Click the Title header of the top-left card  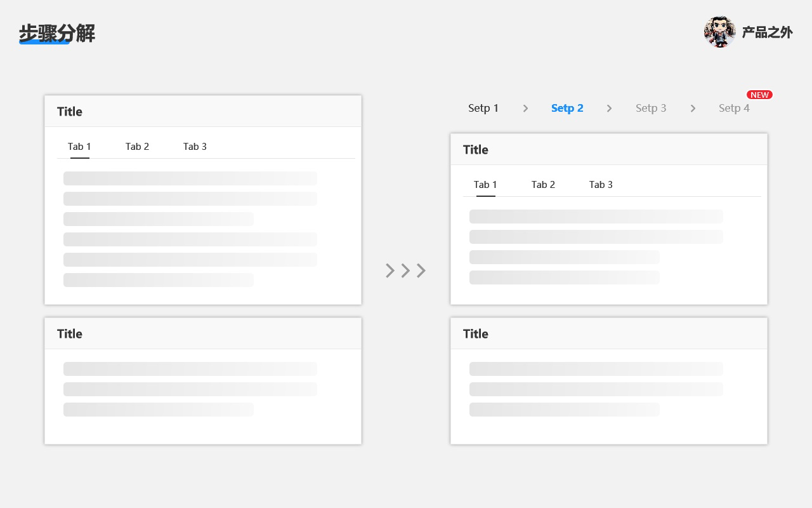70,112
